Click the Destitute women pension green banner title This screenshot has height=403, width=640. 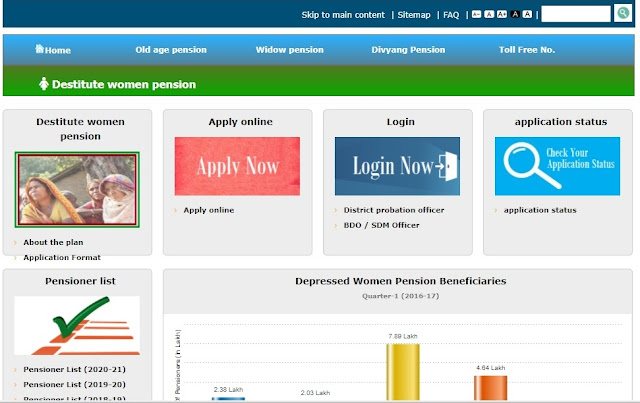124,85
